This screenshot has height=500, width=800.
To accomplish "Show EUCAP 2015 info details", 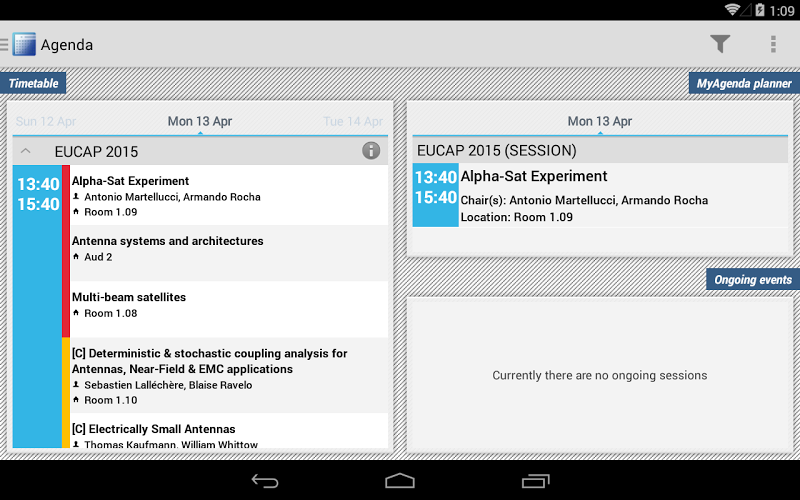I will (x=371, y=151).
